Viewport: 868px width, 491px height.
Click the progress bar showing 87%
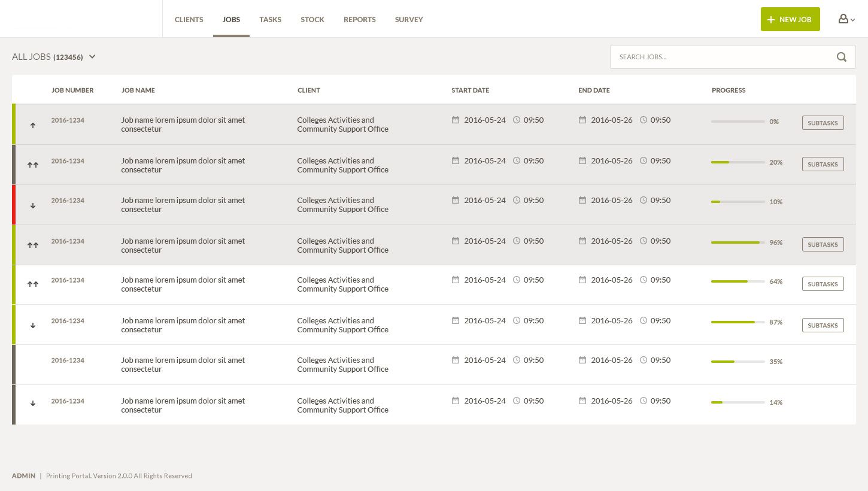[738, 322]
